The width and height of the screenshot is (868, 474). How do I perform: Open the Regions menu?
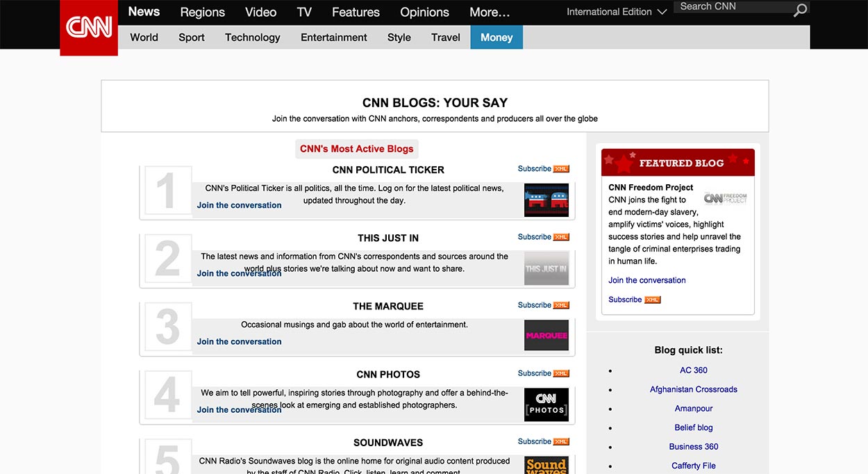coord(203,13)
